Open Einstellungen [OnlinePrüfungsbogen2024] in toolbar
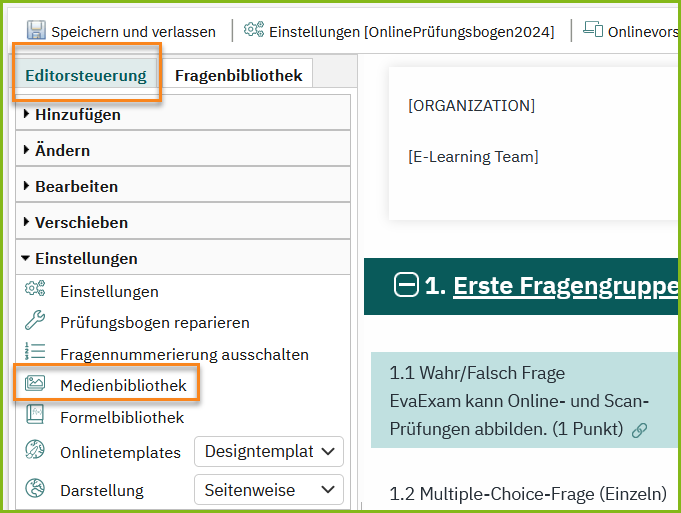Image resolution: width=681 pixels, height=513 pixels. tap(399, 31)
